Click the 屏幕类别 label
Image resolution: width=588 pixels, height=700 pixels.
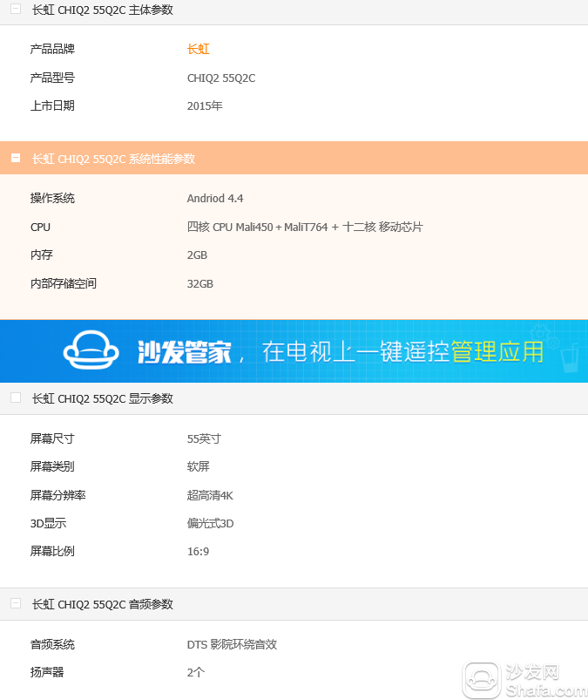click(52, 466)
